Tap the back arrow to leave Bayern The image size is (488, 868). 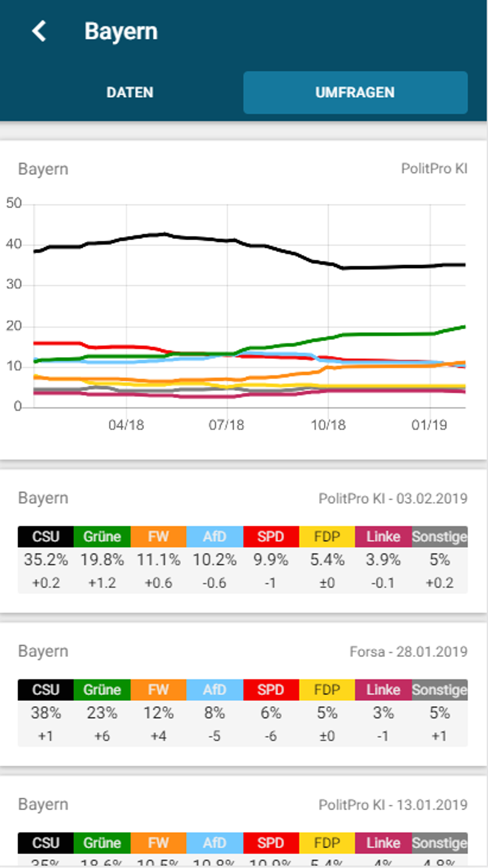(x=39, y=32)
